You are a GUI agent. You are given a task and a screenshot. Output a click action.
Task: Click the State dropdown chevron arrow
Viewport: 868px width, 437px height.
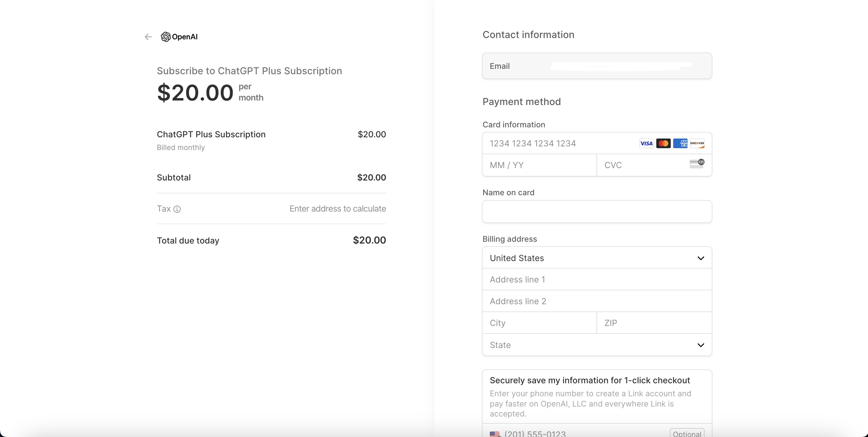(x=701, y=345)
